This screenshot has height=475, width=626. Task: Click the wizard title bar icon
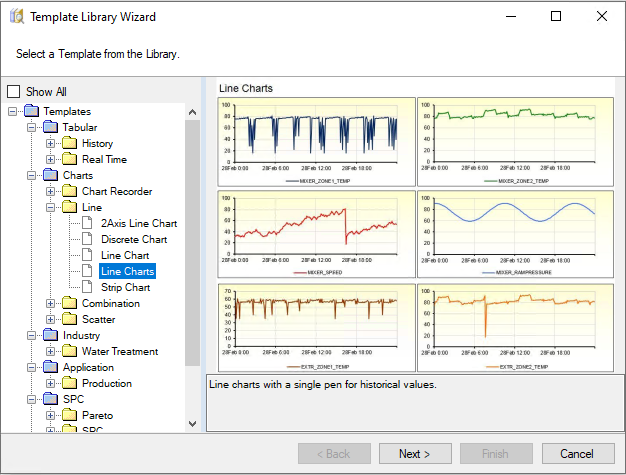click(x=17, y=16)
